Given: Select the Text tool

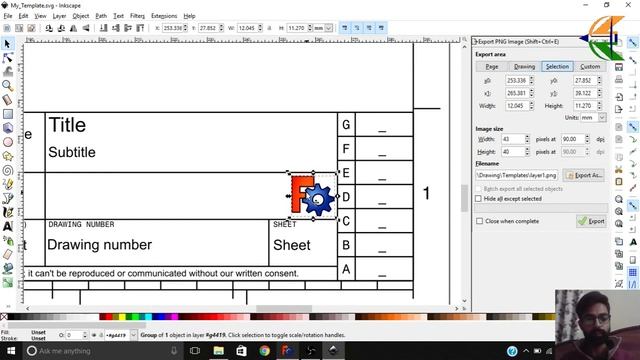Looking at the screenshot, I should pos(7,226).
